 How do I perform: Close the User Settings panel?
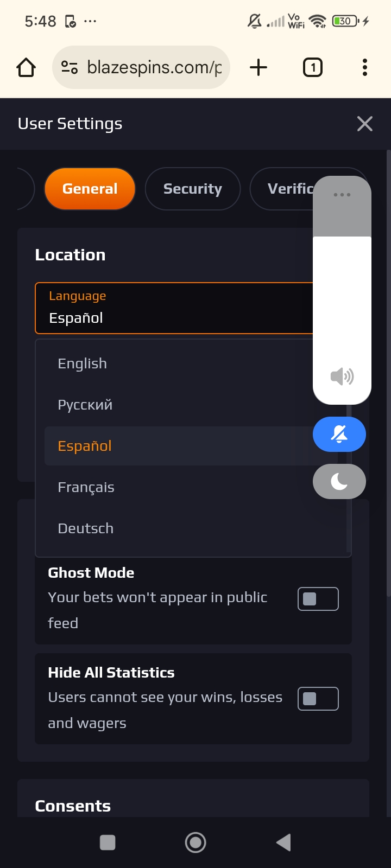pos(365,124)
